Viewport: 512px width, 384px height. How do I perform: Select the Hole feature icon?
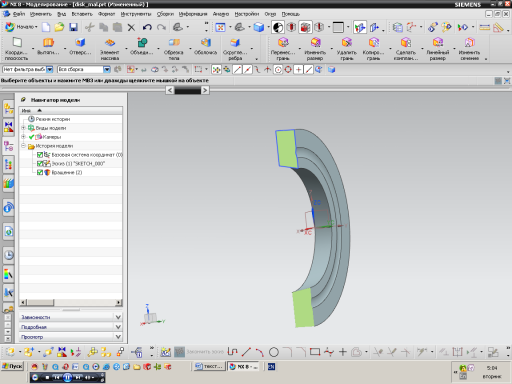[80, 47]
